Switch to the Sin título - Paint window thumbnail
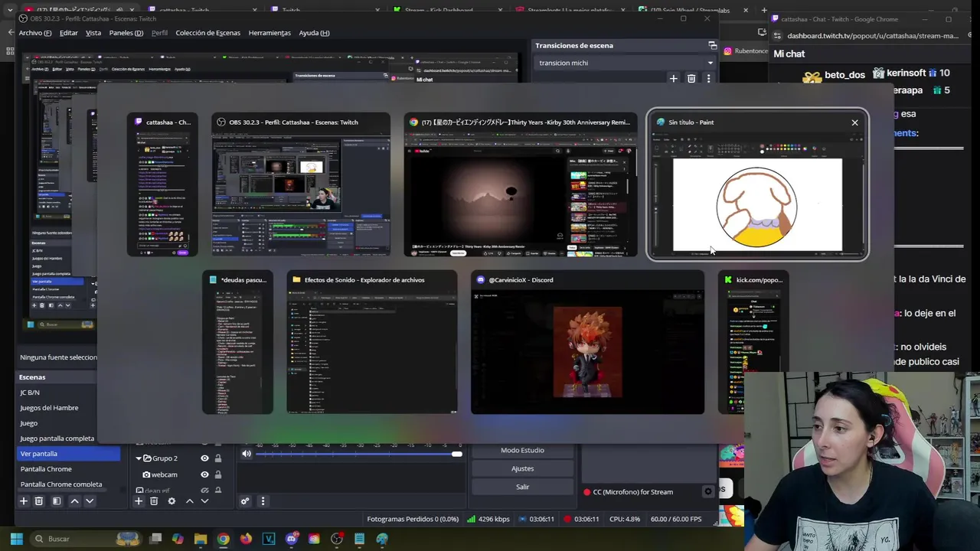Image resolution: width=980 pixels, height=551 pixels. click(x=757, y=184)
